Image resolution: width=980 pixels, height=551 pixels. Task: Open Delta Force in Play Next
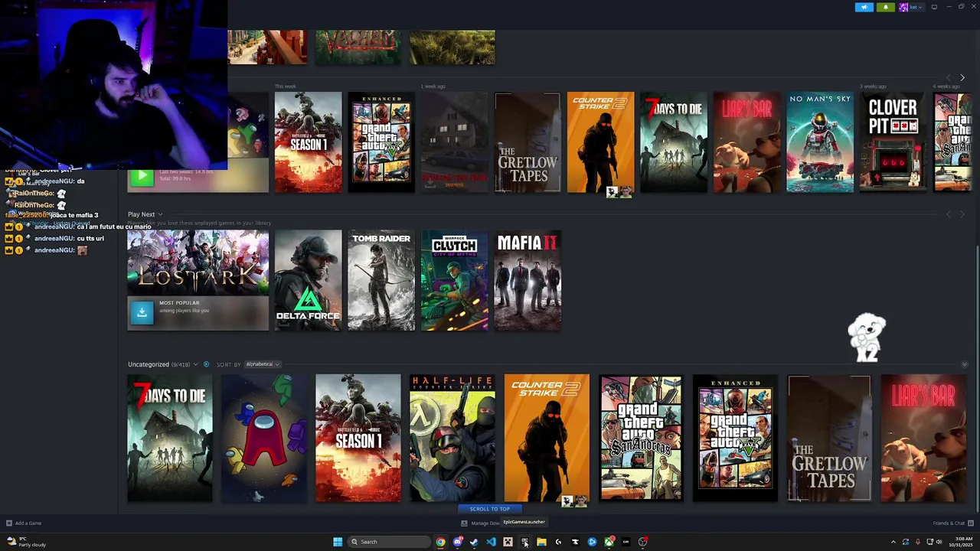308,280
